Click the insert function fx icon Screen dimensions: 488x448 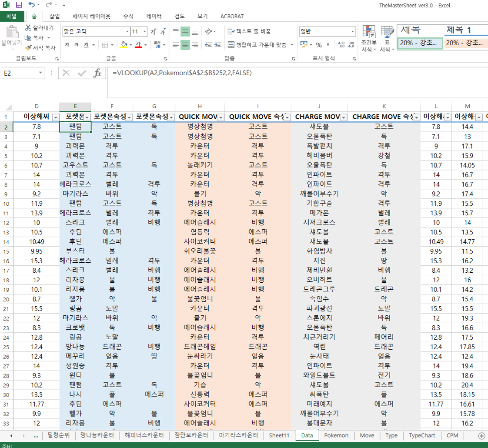[97, 73]
